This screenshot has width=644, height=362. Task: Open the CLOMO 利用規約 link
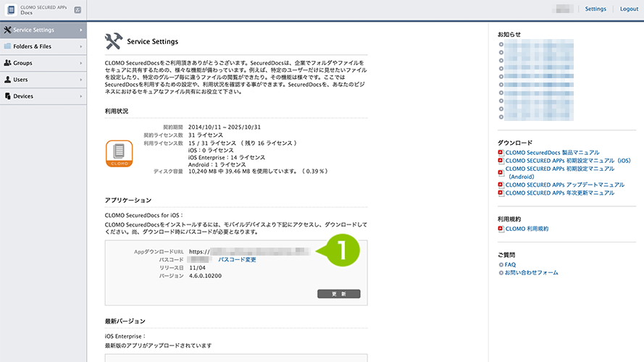tap(527, 229)
